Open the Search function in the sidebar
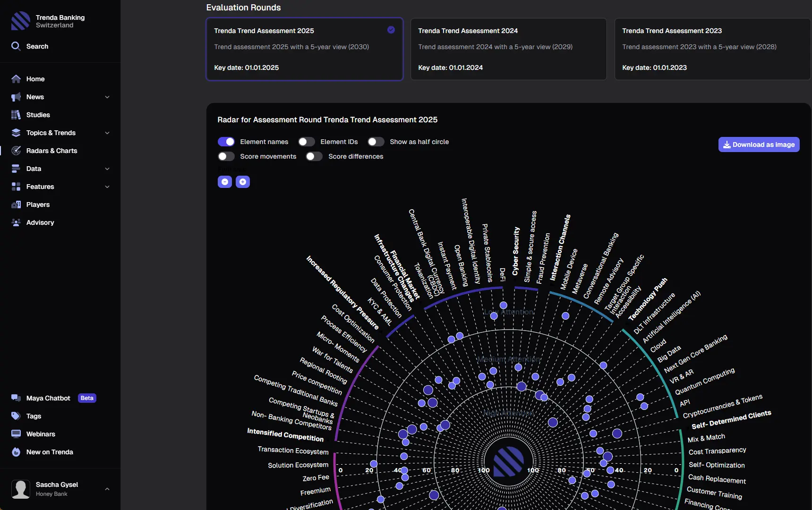Screen dimensions: 812x510 click(16, 46)
